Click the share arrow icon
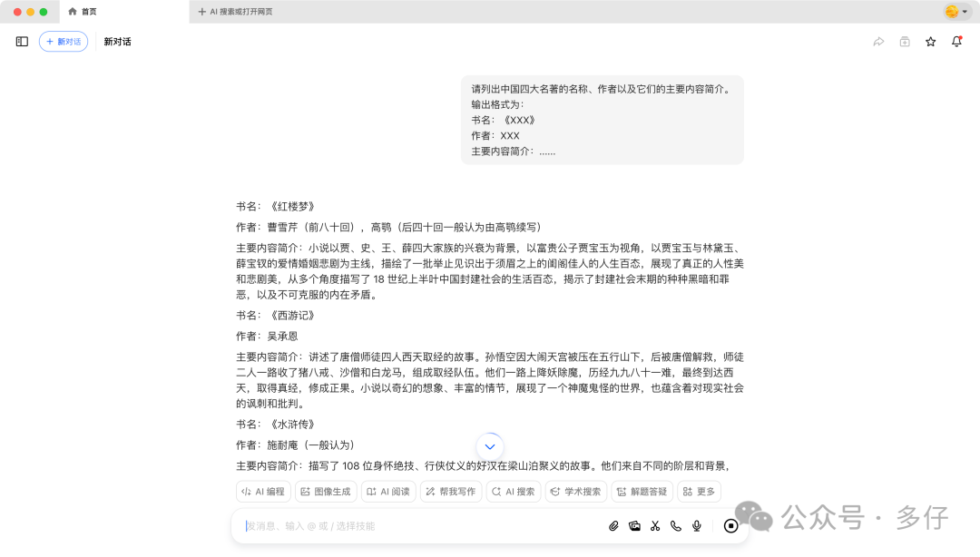This screenshot has width=980, height=557. 878,41
